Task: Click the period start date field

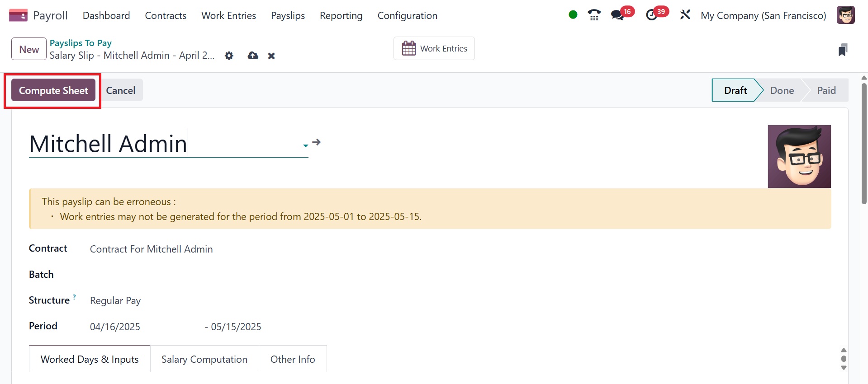Action: (115, 327)
